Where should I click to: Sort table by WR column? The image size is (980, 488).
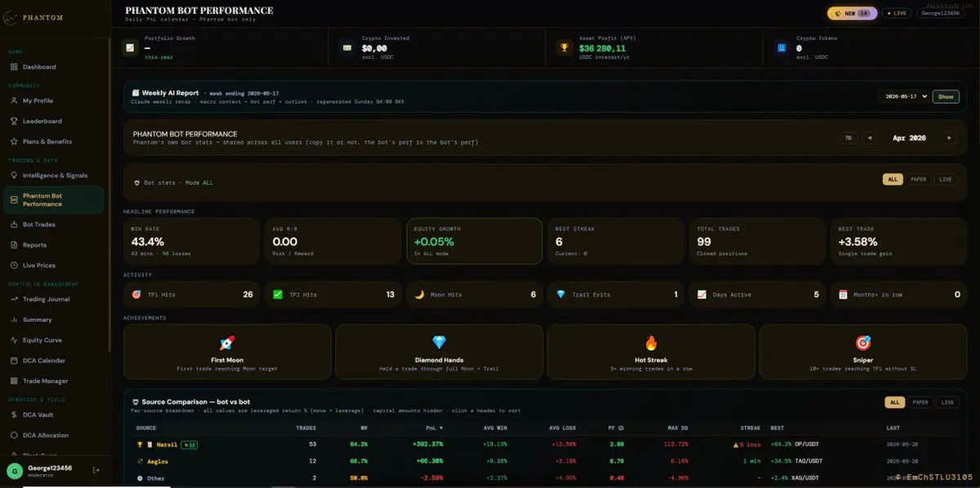pyautogui.click(x=363, y=428)
